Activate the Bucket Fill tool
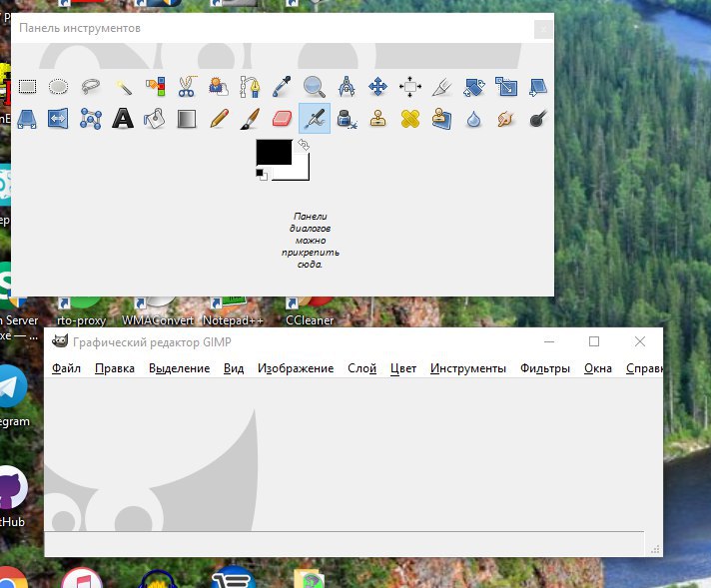Image resolution: width=711 pixels, height=588 pixels. (155, 119)
